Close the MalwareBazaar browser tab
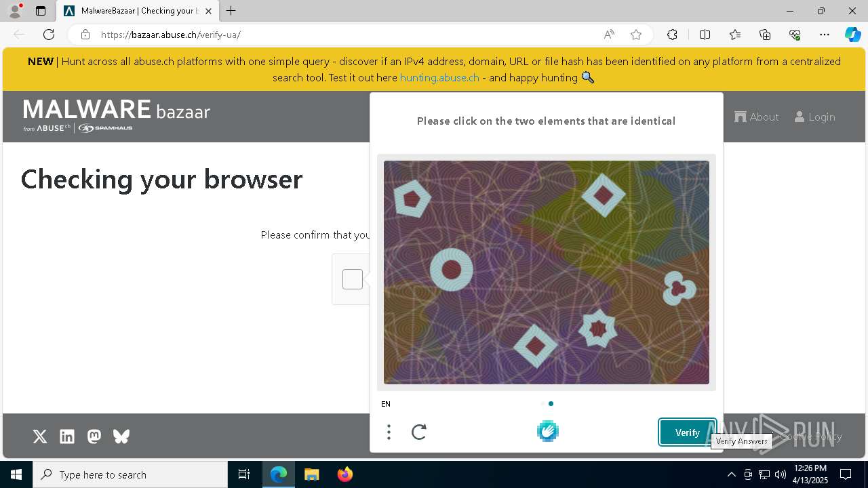This screenshot has height=488, width=868. click(208, 11)
